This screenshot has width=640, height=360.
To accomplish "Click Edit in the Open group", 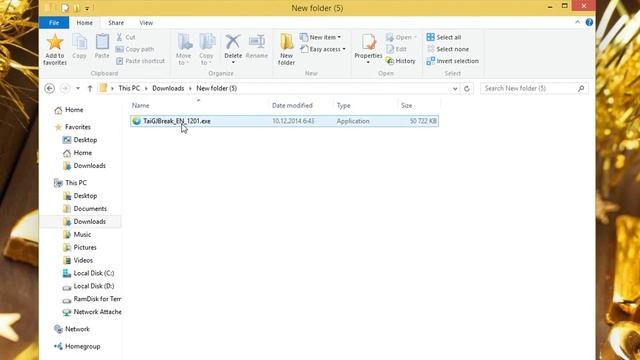I will (396, 49).
